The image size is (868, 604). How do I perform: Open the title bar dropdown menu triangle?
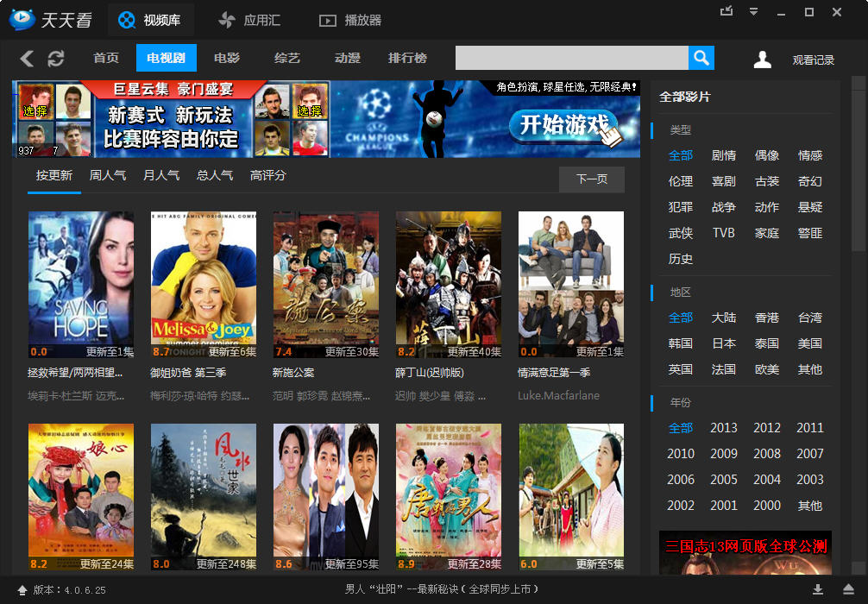pyautogui.click(x=753, y=12)
